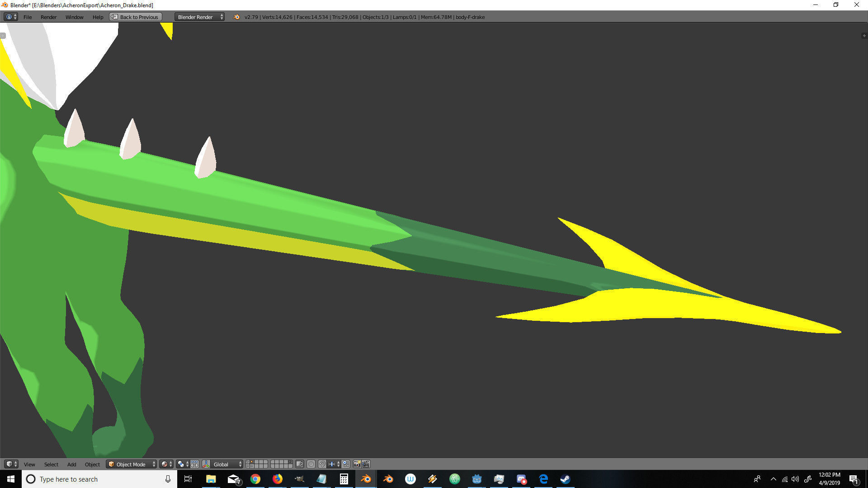The height and width of the screenshot is (488, 868).
Task: Toggle lock camera and layers icon
Action: click(299, 464)
